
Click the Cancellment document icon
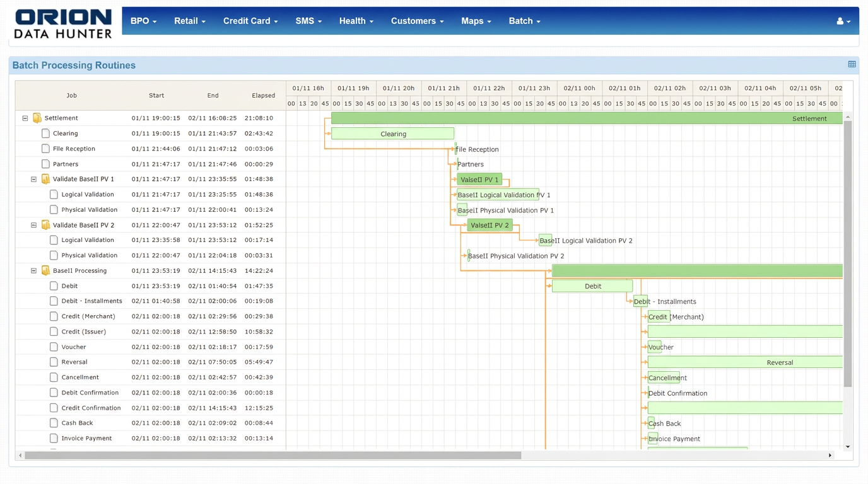(x=54, y=377)
